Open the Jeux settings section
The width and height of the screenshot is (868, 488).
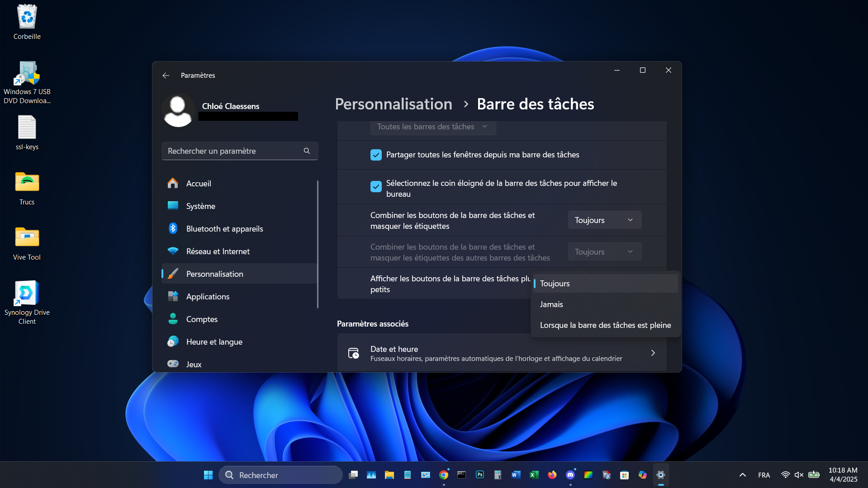click(x=239, y=364)
